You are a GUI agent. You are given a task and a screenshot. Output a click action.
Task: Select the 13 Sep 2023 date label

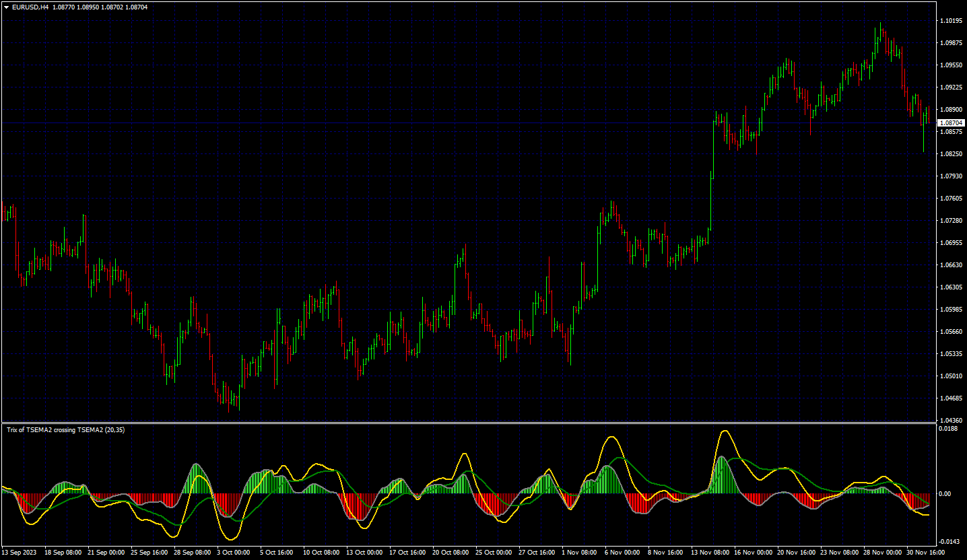(21, 552)
